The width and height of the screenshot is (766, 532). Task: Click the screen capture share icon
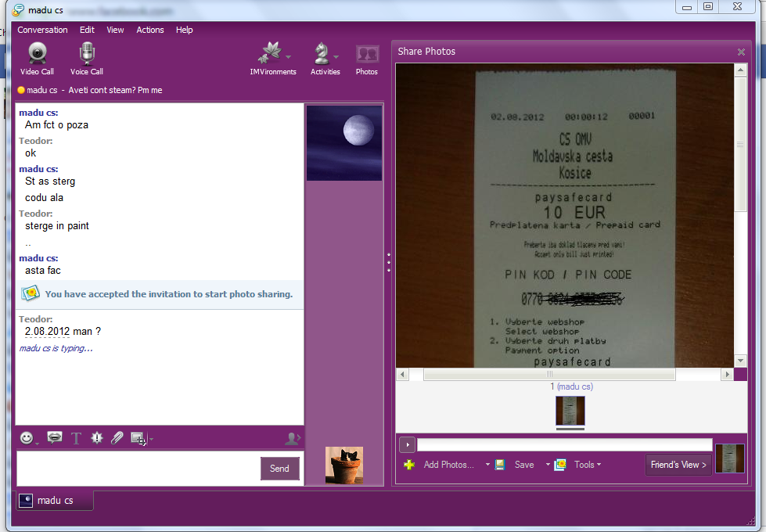pyautogui.click(x=138, y=438)
